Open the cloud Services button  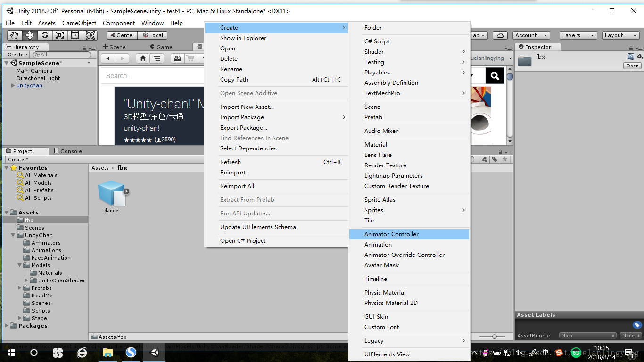coord(500,35)
